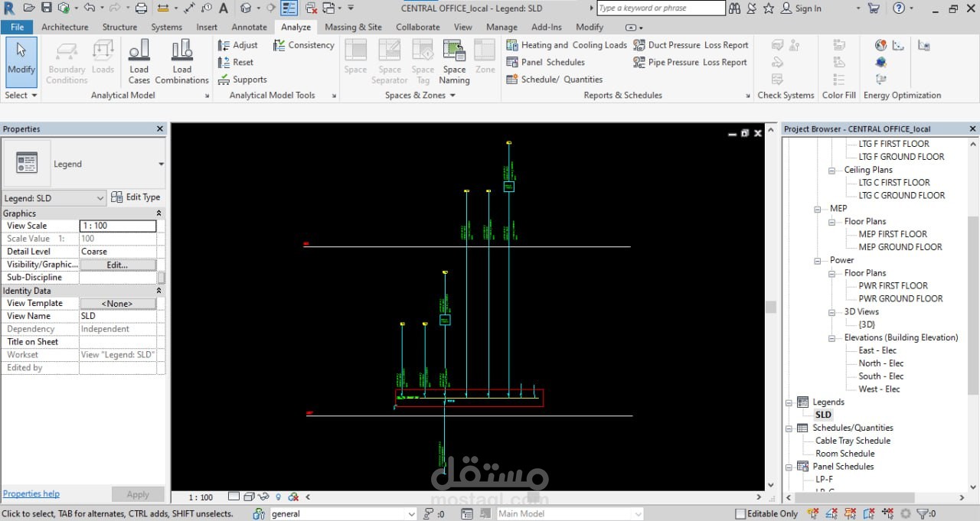Open Heating and Cooling Loads
Screen dimensions: 980x521
point(567,45)
